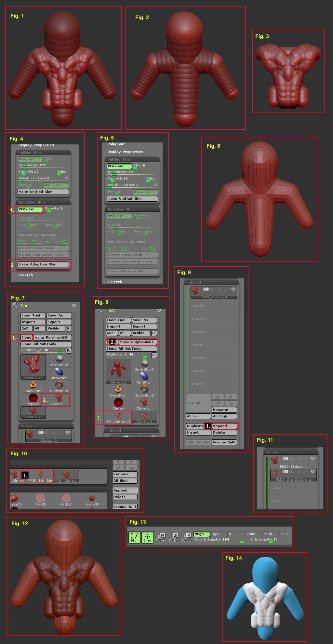Click Make Adaptive Skin in Fig. 4
The image size is (333, 644).
click(x=43, y=264)
